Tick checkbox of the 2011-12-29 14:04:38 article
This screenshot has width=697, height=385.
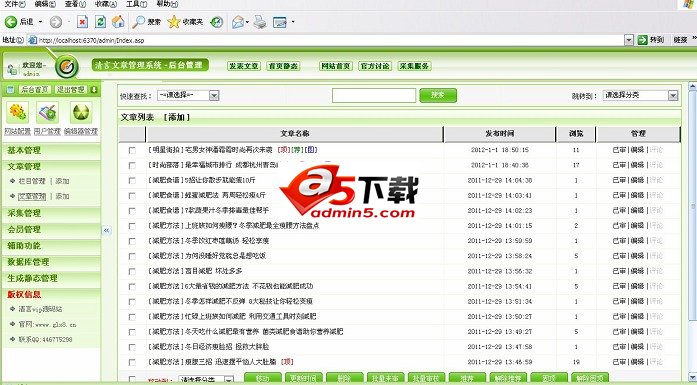pyautogui.click(x=132, y=180)
